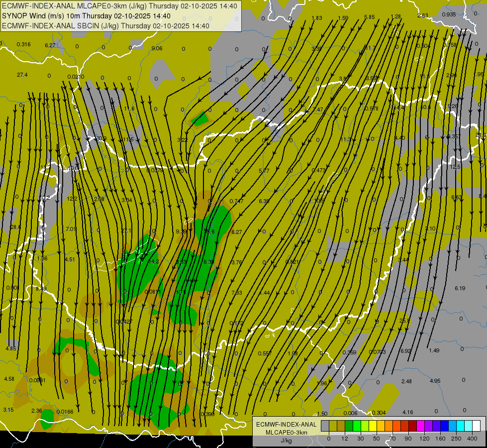Click the map value 0.935
The width and height of the screenshot is (487, 448).
point(449,14)
